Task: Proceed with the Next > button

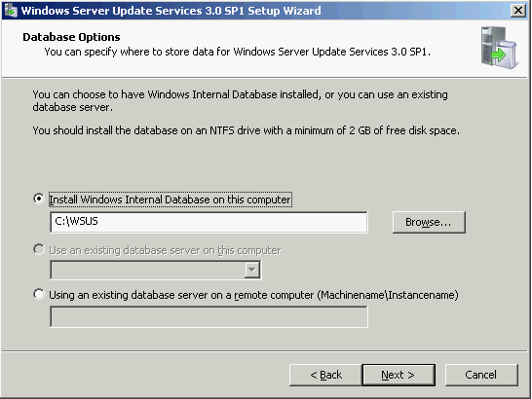Action: pos(399,375)
